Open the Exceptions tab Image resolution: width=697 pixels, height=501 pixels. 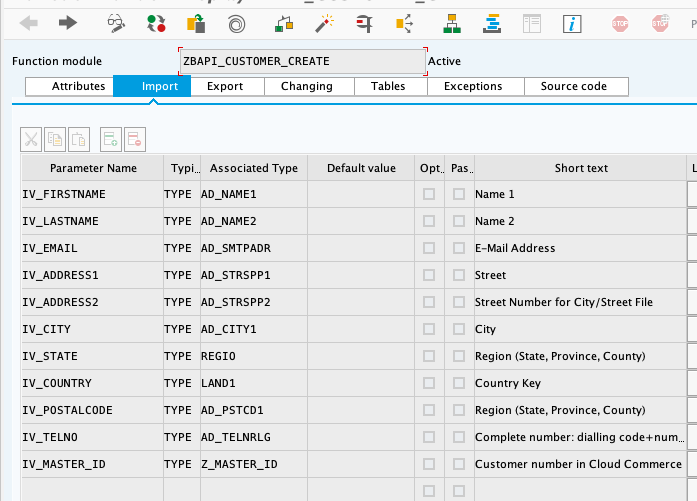(x=476, y=86)
